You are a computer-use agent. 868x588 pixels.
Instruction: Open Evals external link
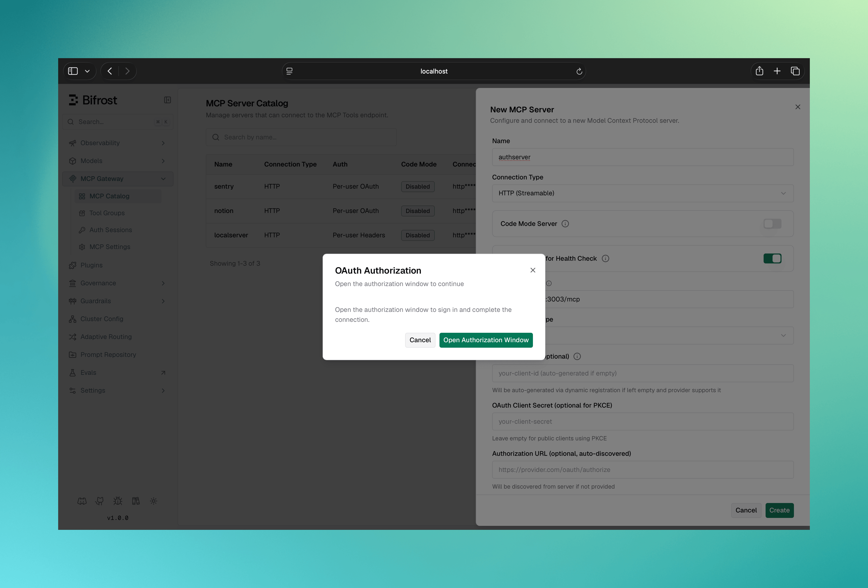pos(118,373)
